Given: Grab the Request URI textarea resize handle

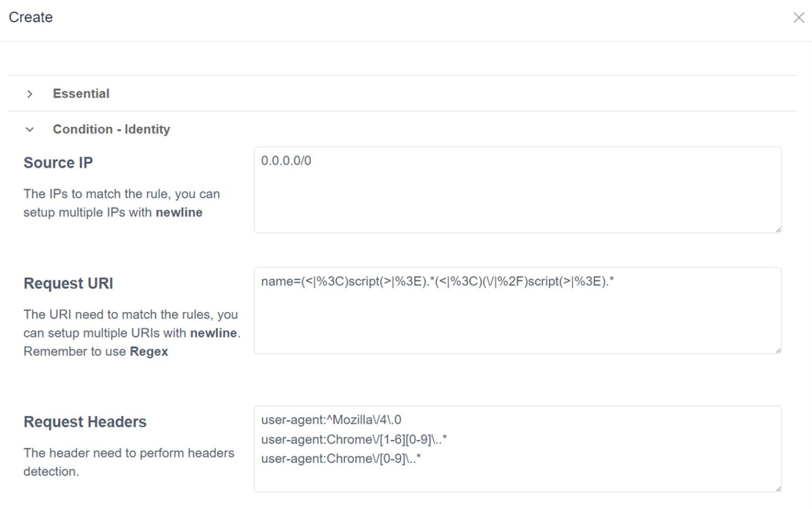Looking at the screenshot, I should point(778,350).
